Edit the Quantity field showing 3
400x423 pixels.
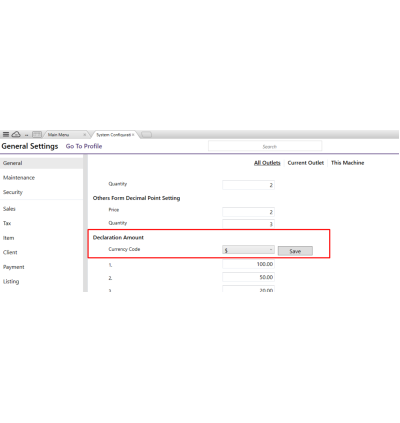tap(248, 224)
